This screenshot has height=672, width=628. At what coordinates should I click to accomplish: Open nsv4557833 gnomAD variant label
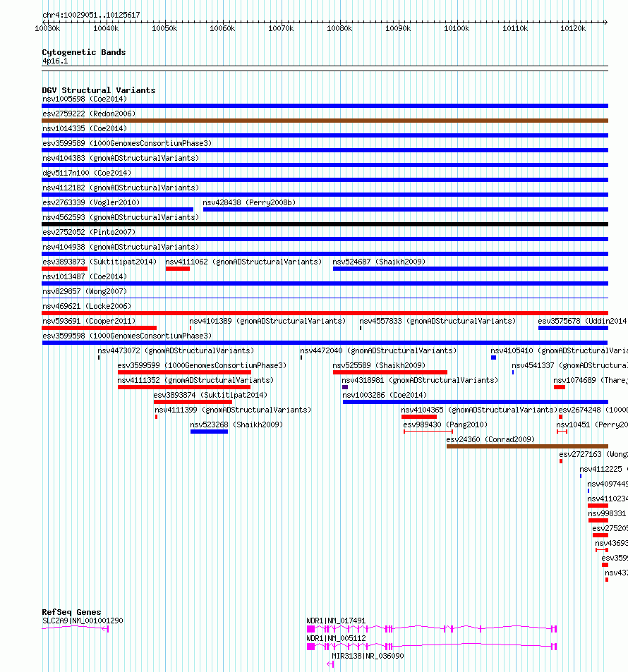(x=437, y=321)
